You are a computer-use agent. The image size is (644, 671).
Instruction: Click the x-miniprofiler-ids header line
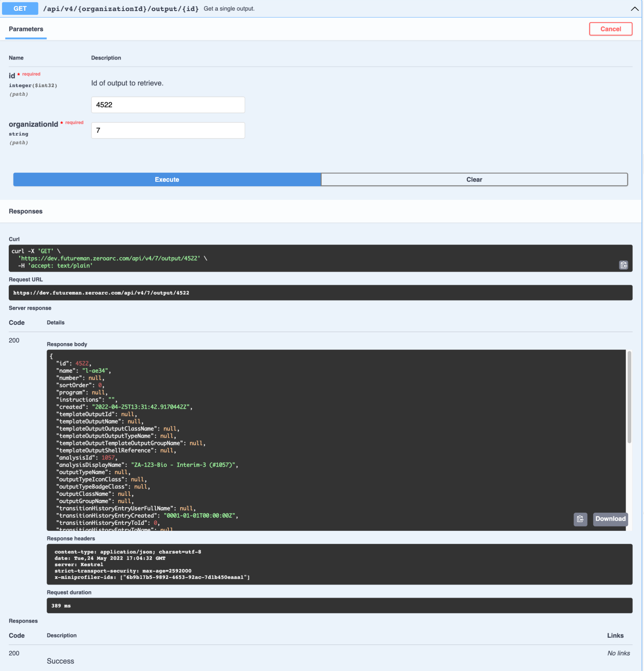coord(152,577)
